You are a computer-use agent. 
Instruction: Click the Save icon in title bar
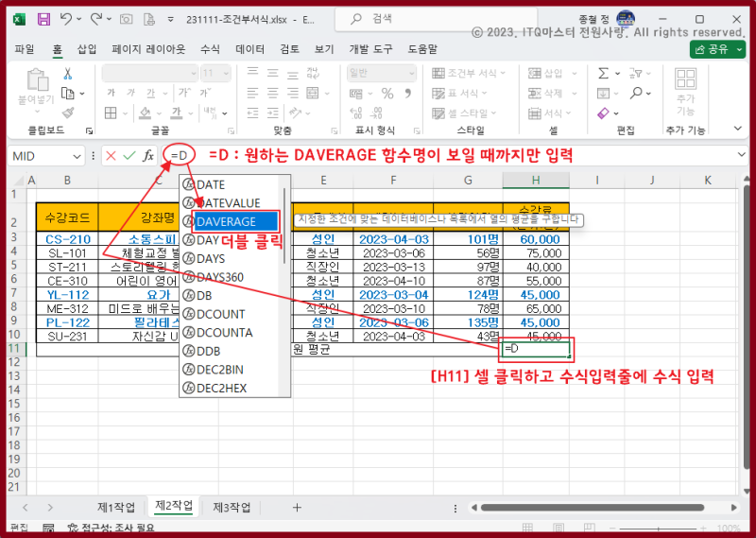[x=43, y=19]
